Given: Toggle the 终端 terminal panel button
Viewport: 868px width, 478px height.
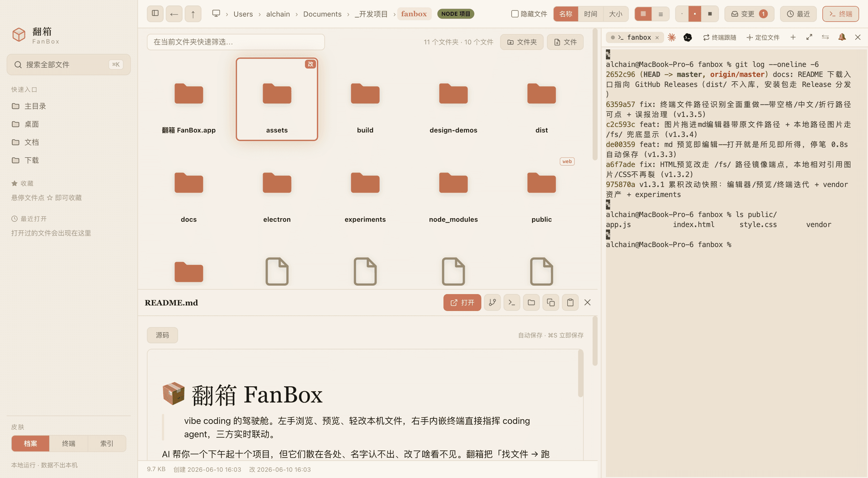Looking at the screenshot, I should coord(840,14).
